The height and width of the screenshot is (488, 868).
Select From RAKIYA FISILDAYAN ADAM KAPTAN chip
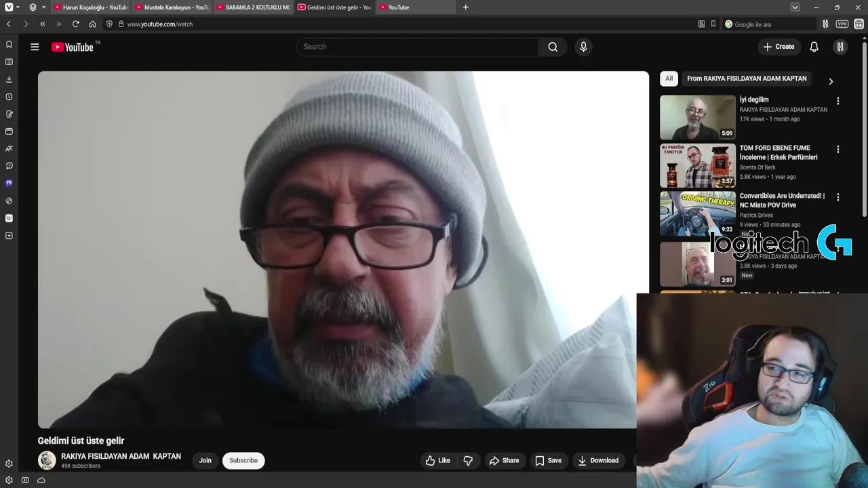[x=747, y=79]
